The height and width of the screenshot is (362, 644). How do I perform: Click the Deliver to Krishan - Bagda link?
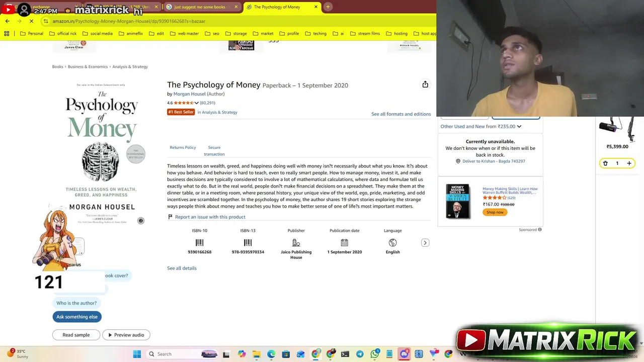[494, 161]
